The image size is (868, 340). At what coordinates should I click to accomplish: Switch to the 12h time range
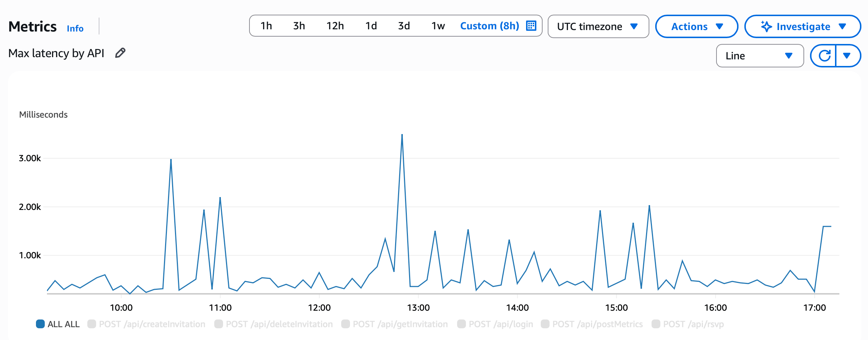[x=335, y=26]
